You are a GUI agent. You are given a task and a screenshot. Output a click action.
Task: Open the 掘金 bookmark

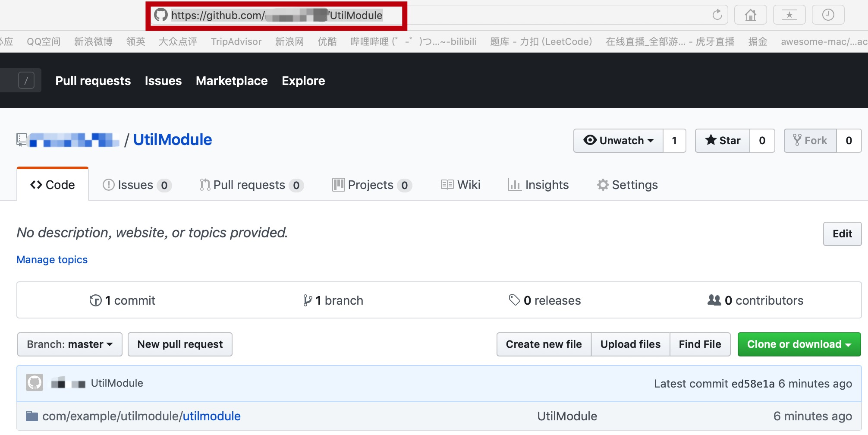coord(758,41)
